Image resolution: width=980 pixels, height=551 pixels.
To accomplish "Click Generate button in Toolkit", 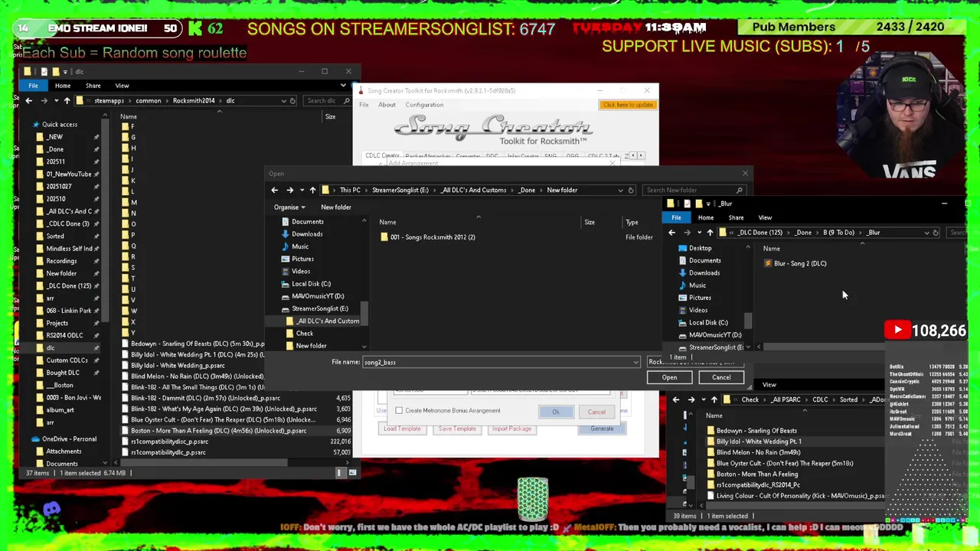I will point(602,429).
